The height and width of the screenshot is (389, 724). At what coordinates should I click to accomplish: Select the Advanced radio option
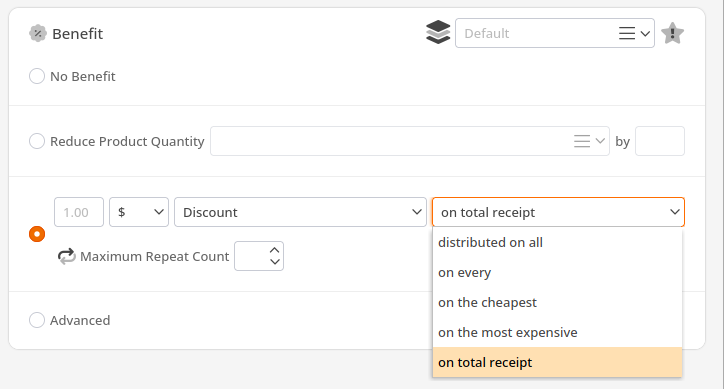tap(37, 320)
